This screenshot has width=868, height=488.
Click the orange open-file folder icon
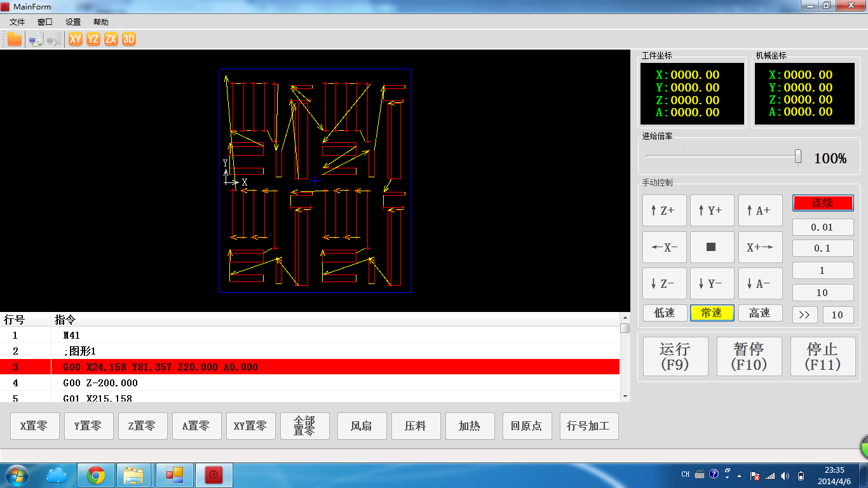tap(14, 39)
